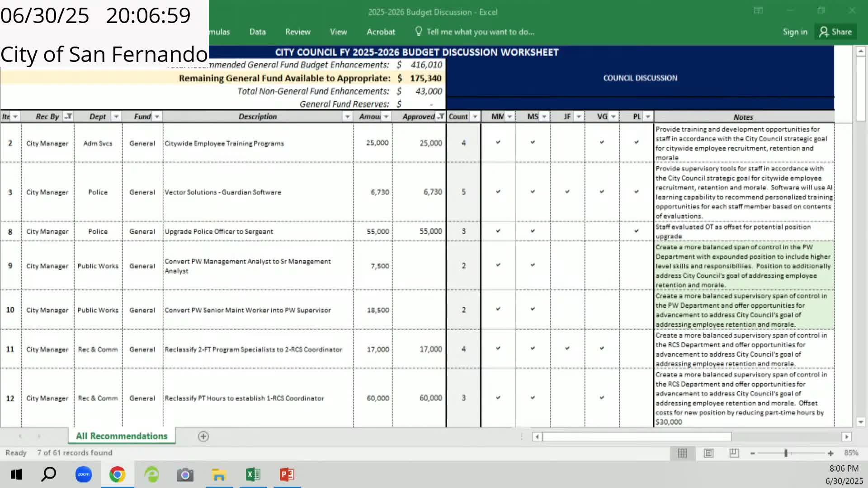Image resolution: width=868 pixels, height=488 pixels.
Task: Click horizontal scroll left arrow
Action: click(537, 436)
